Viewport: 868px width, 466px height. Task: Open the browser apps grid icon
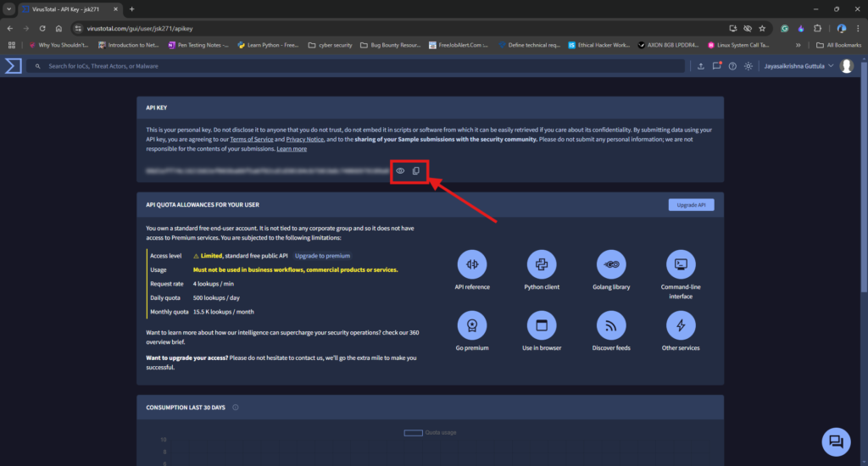click(12, 46)
